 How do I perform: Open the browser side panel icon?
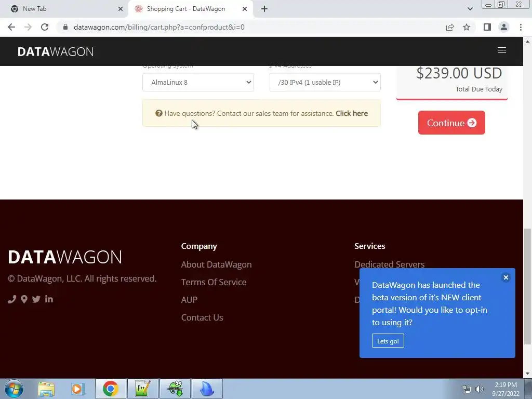click(487, 27)
